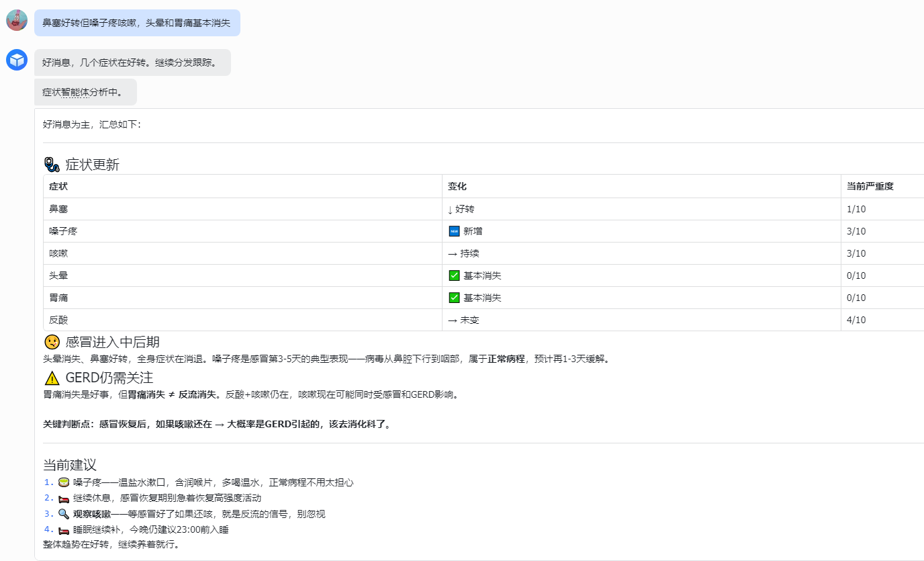Image resolution: width=924 pixels, height=561 pixels.
Task: Select the 鼻塞 cell in the table
Action: pyautogui.click(x=242, y=209)
